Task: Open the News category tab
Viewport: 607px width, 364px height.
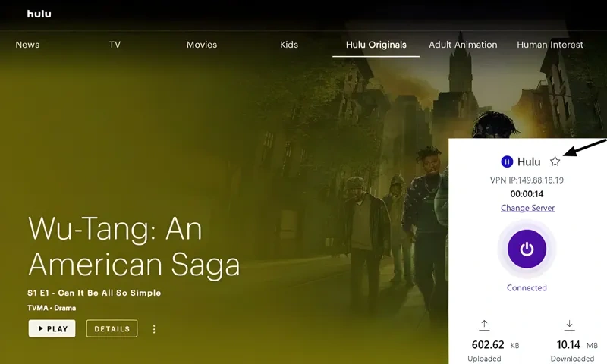Action: [x=27, y=45]
